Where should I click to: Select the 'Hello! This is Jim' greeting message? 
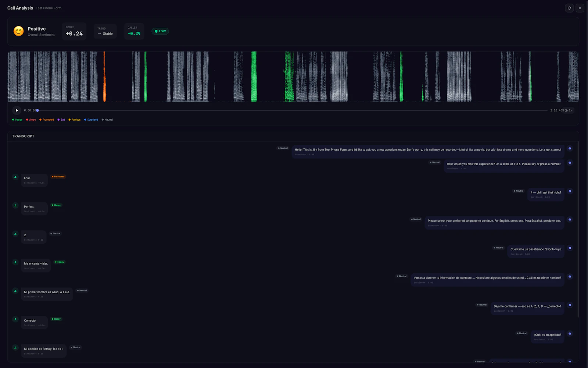pyautogui.click(x=428, y=152)
